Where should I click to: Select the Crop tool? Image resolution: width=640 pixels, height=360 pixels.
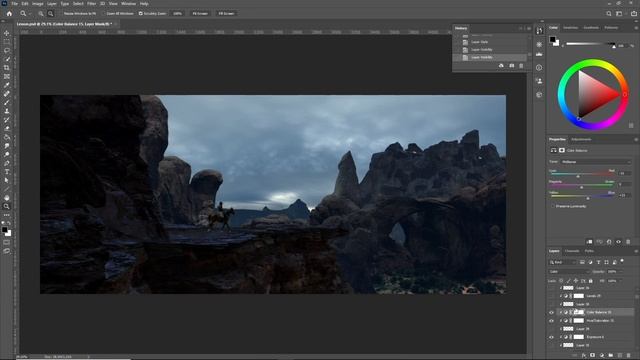pos(7,68)
